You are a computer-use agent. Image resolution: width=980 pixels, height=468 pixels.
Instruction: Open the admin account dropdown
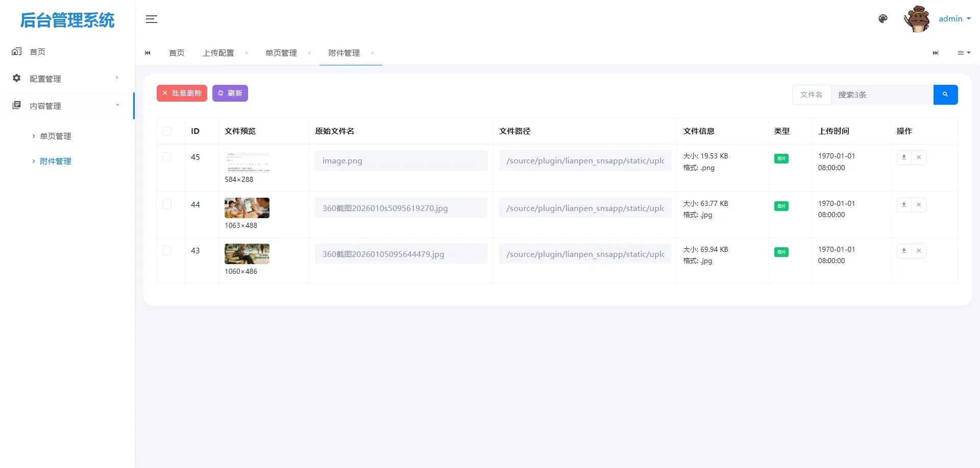(x=953, y=18)
